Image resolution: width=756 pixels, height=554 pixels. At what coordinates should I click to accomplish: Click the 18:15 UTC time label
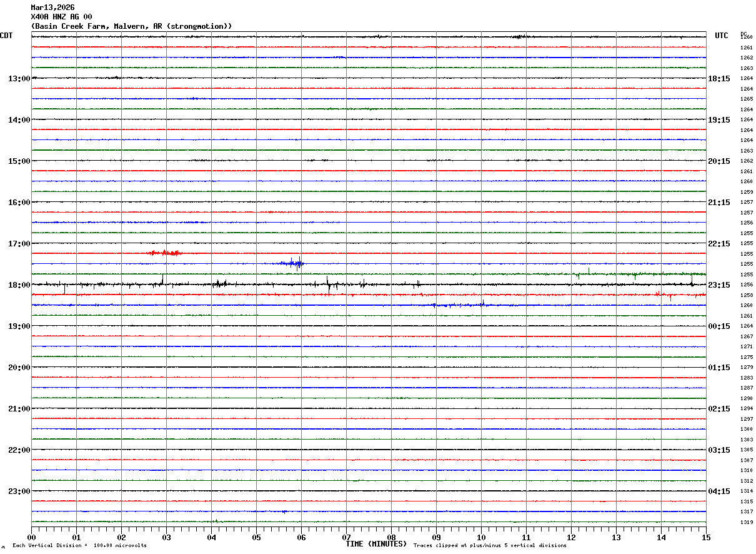(719, 79)
